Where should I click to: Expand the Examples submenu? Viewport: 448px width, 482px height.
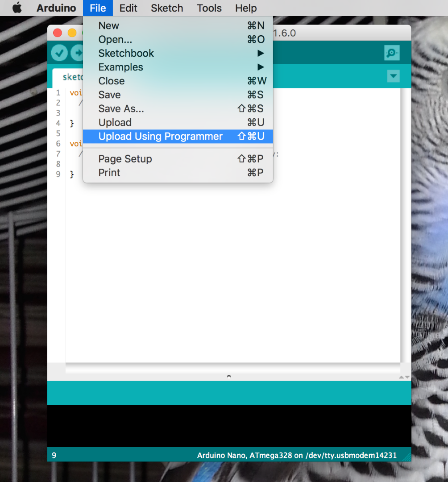120,67
